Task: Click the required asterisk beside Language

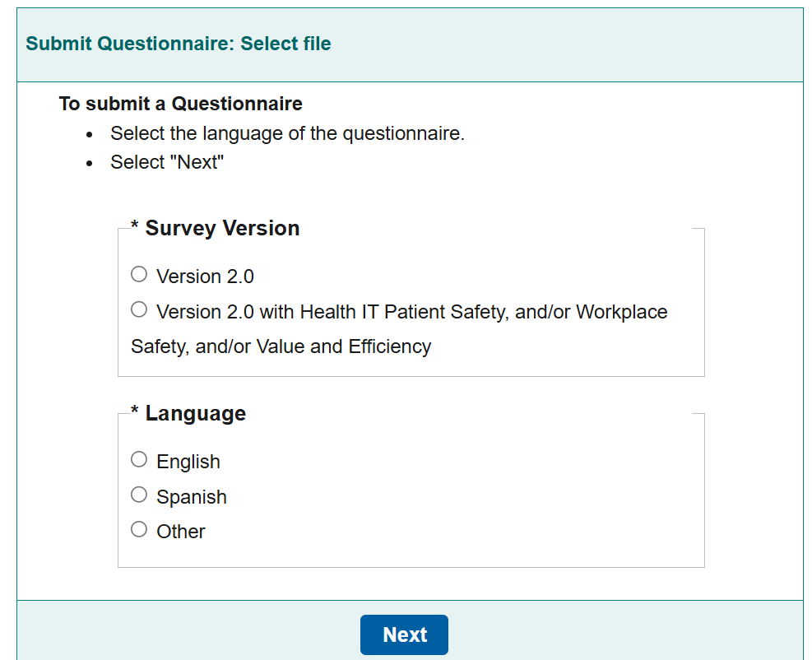Action: point(135,412)
